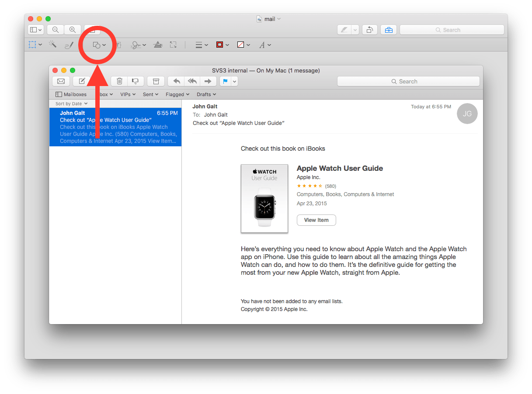The width and height of the screenshot is (532, 394).
Task: Click the red border color swatch
Action: 220,44
